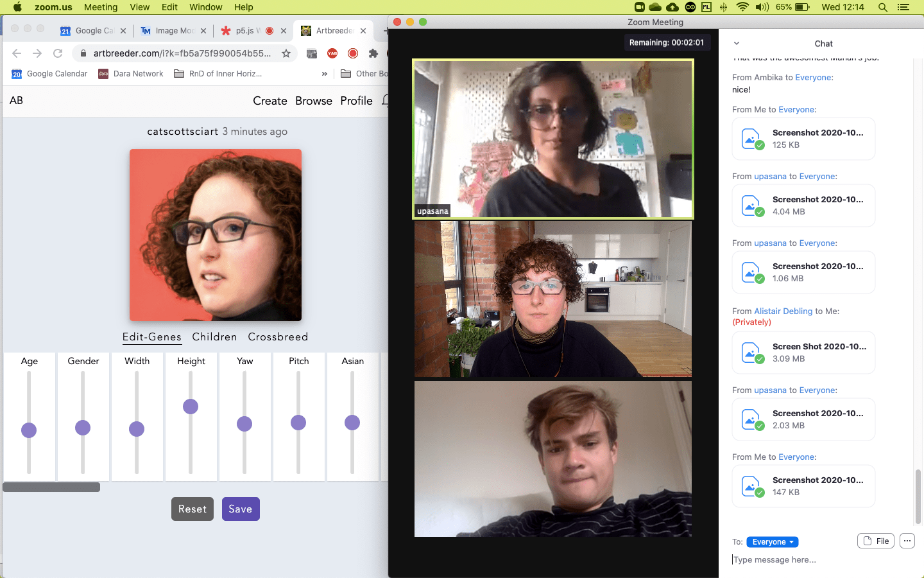The height and width of the screenshot is (578, 924).
Task: Reload the Artbreeder page
Action: pyautogui.click(x=58, y=53)
